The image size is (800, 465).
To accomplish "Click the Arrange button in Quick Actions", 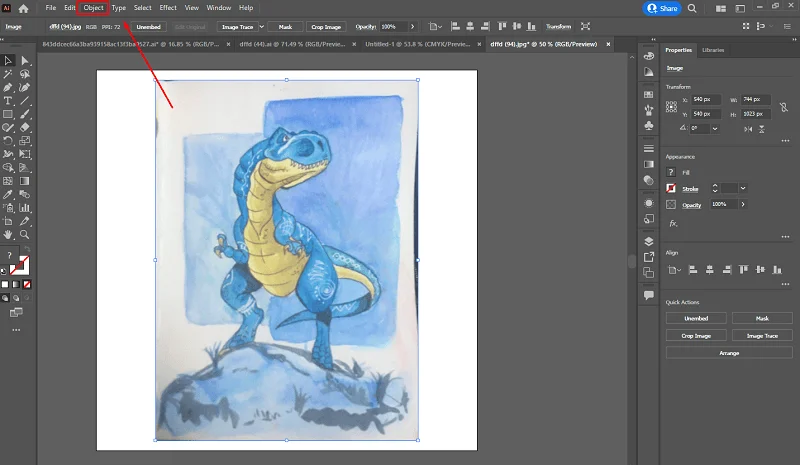I will (729, 353).
